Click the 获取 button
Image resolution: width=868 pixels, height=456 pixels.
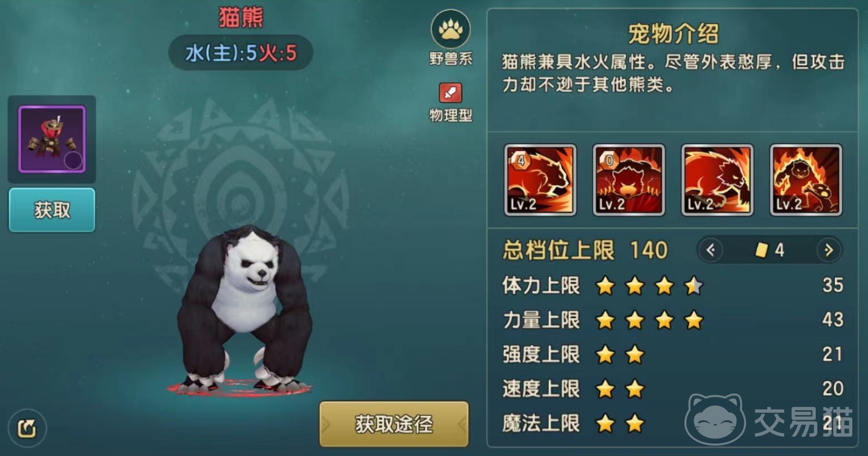[52, 210]
